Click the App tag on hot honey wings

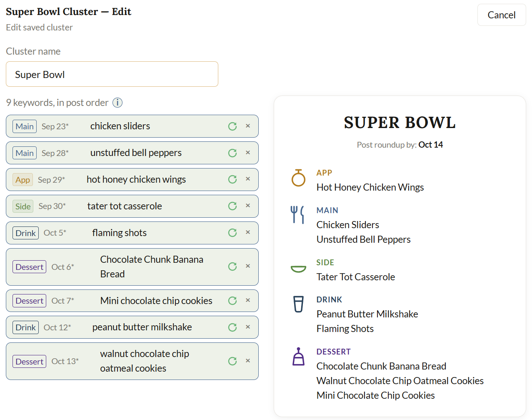click(x=23, y=180)
